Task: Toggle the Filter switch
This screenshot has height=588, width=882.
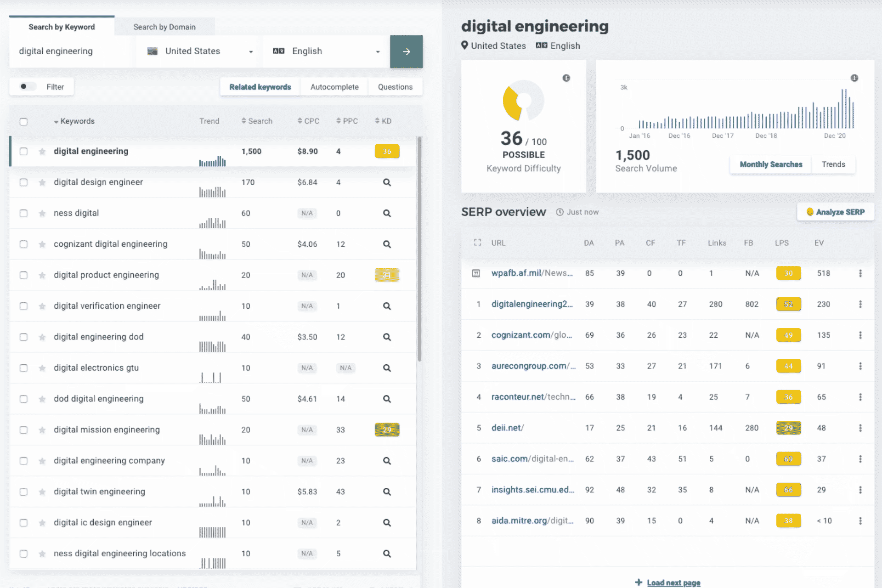Action: click(x=28, y=87)
